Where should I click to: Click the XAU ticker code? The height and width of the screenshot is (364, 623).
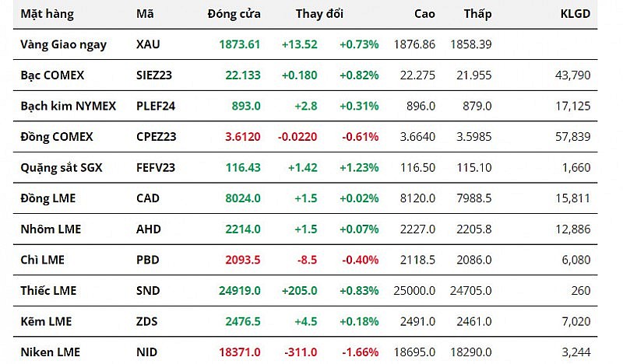[148, 44]
